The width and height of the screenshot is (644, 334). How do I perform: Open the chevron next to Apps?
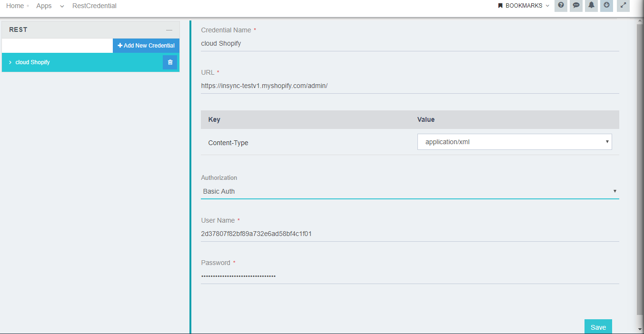point(61,6)
